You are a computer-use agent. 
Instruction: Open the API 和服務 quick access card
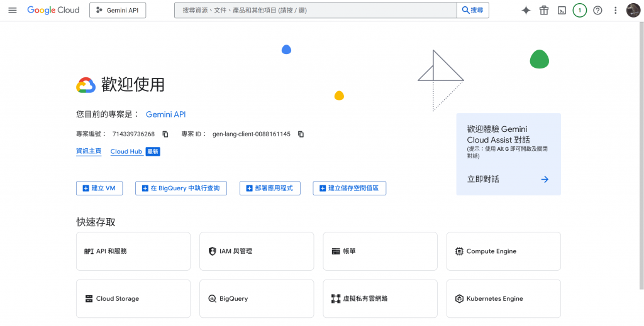pyautogui.click(x=133, y=251)
